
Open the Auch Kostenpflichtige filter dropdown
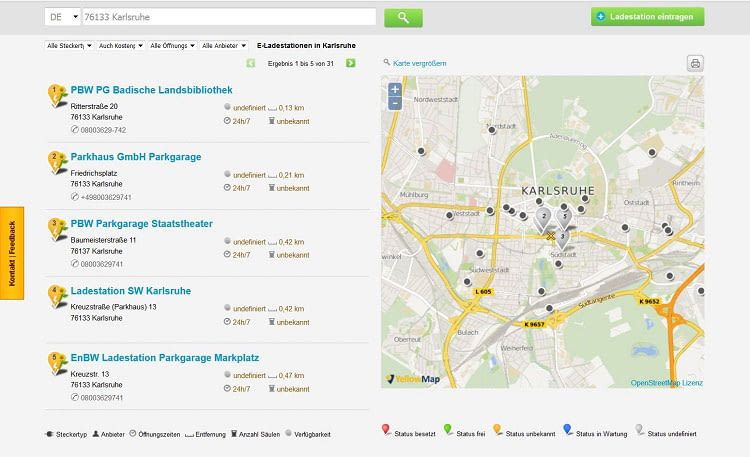(x=121, y=46)
